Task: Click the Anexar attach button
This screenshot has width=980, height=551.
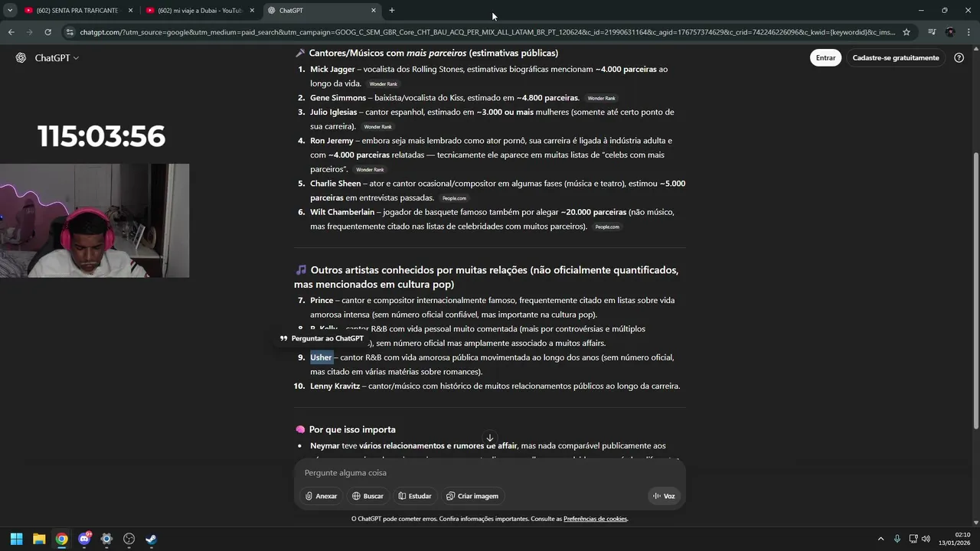Action: [321, 496]
